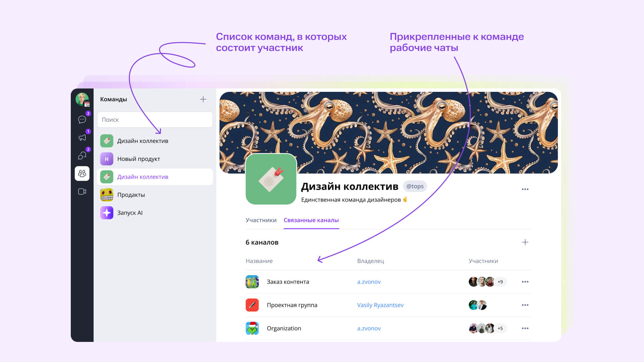Open more options for Заказ контента channel
This screenshot has width=644, height=362.
click(525, 282)
